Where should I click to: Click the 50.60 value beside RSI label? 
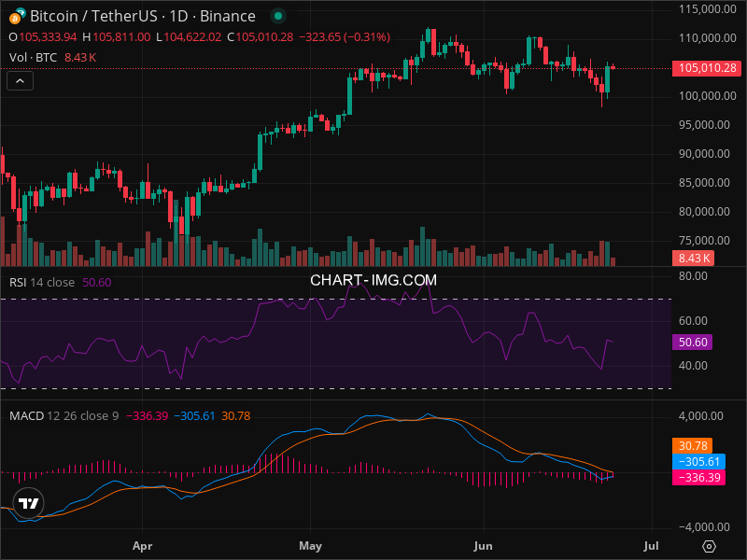(x=97, y=283)
